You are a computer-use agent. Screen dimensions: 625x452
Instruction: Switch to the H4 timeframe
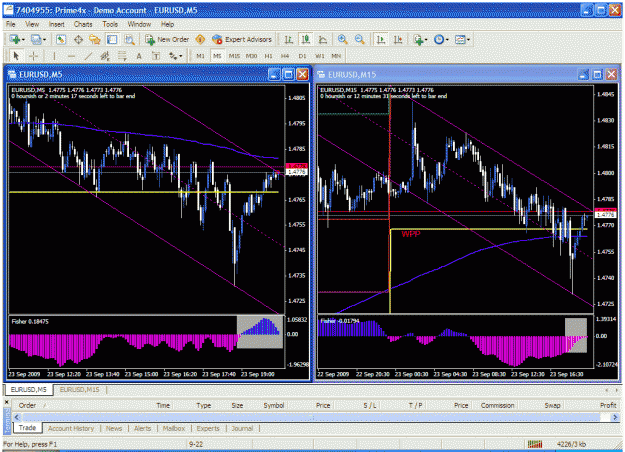285,56
